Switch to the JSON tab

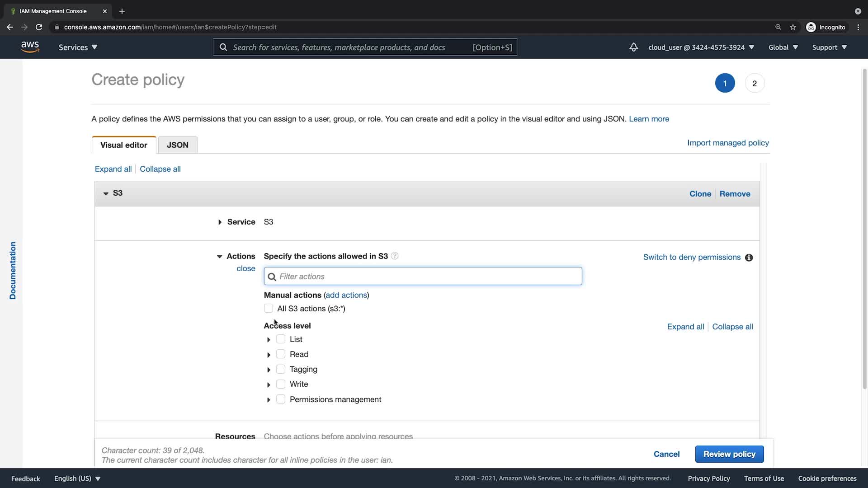(177, 145)
